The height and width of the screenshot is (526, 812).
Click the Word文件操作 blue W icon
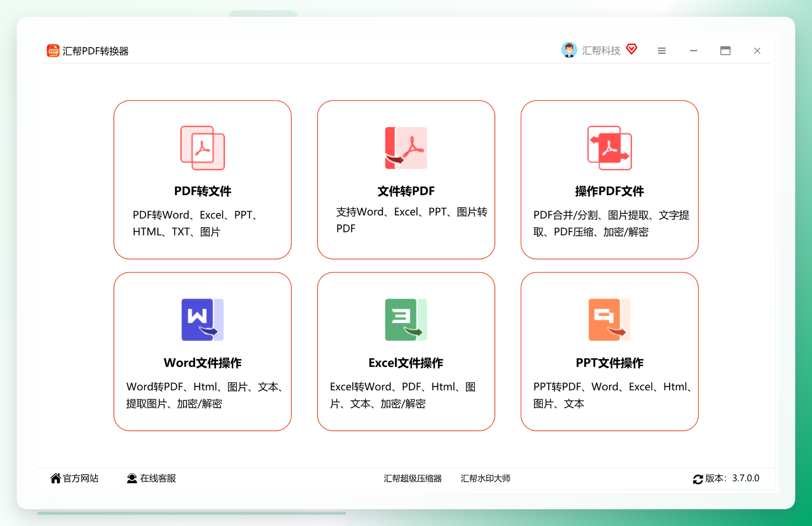202,320
